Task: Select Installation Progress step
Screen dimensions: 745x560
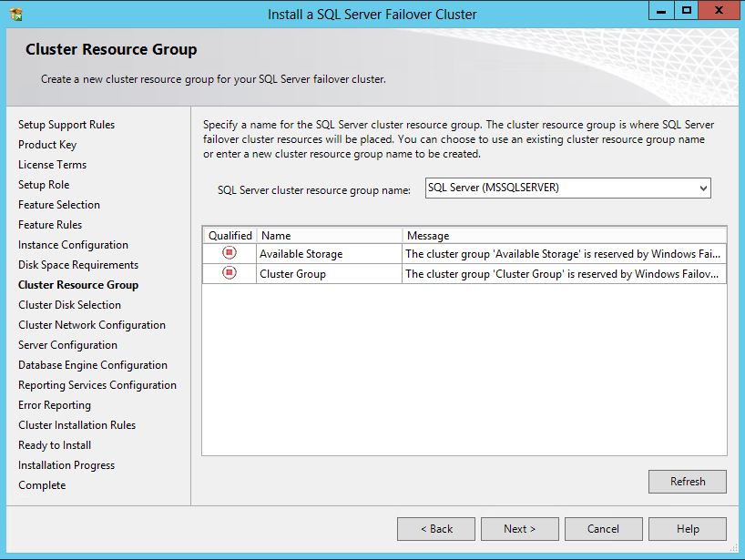Action: pyautogui.click(x=66, y=465)
